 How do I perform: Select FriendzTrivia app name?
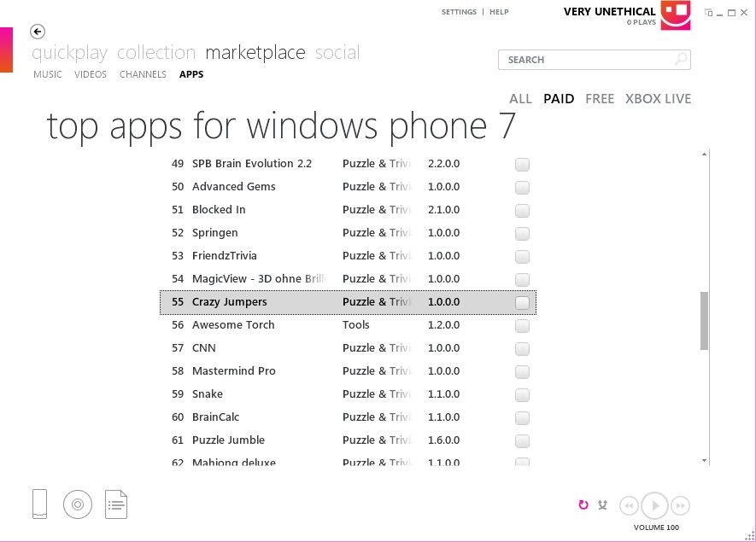tap(224, 256)
